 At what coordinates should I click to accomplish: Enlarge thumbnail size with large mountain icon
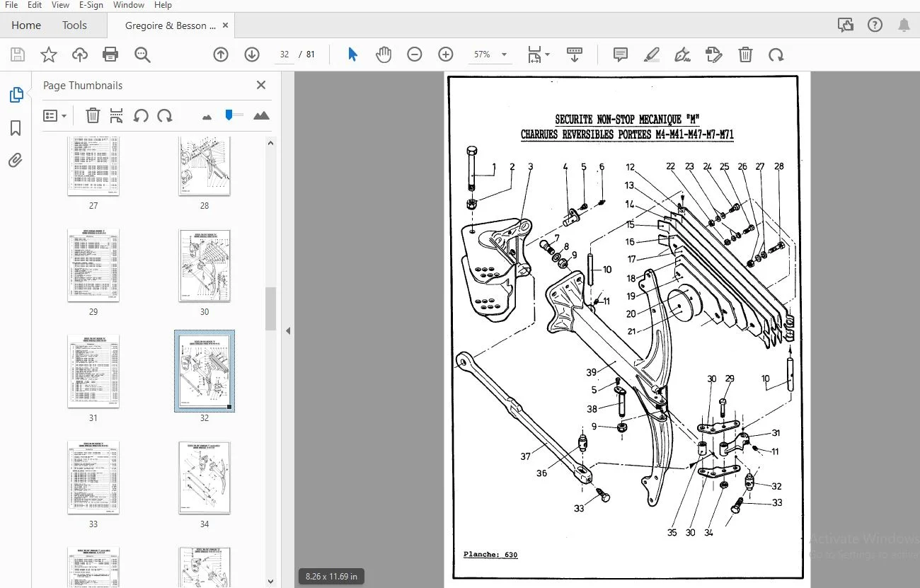pyautogui.click(x=261, y=115)
